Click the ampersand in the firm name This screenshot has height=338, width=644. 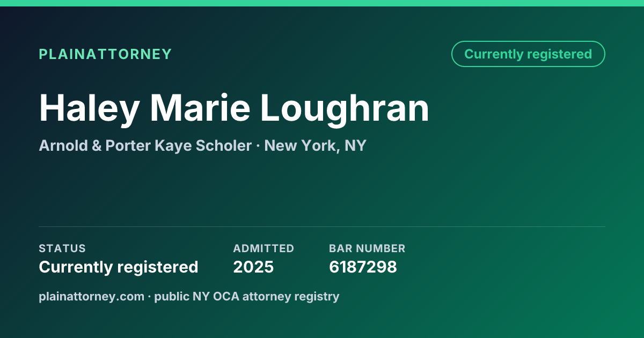click(97, 146)
